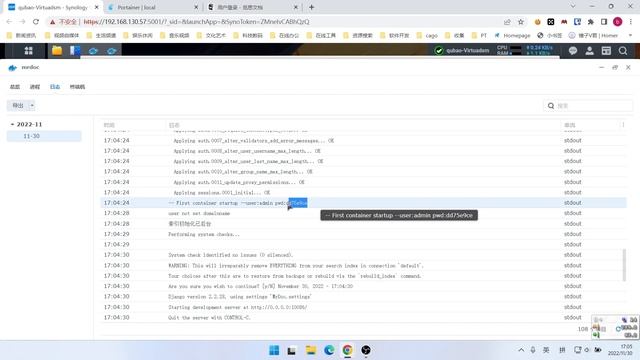The image size is (640, 360).
Task: Open the PT bookmarks folder
Action: point(480,36)
